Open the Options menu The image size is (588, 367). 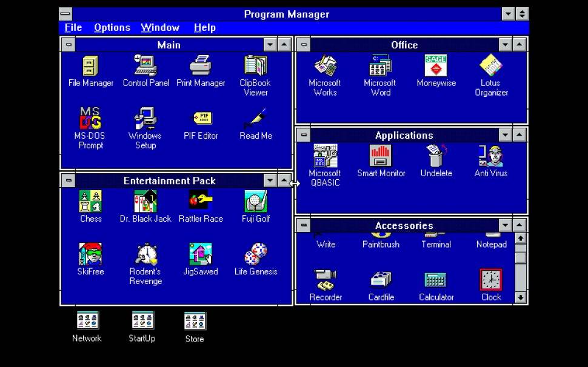pos(112,28)
